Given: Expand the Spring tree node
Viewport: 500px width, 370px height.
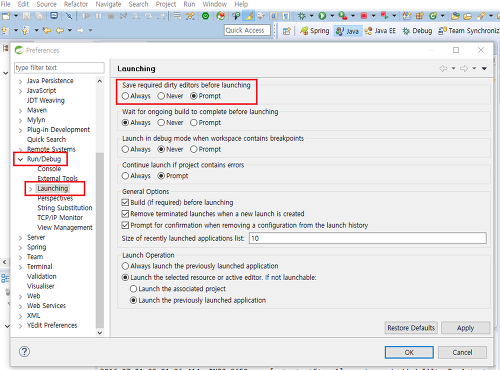Looking at the screenshot, I should tap(21, 248).
